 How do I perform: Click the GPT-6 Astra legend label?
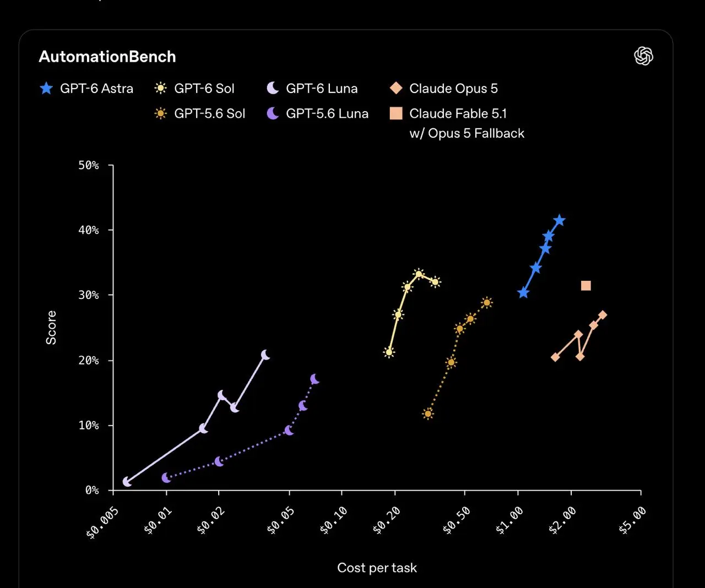click(x=96, y=88)
